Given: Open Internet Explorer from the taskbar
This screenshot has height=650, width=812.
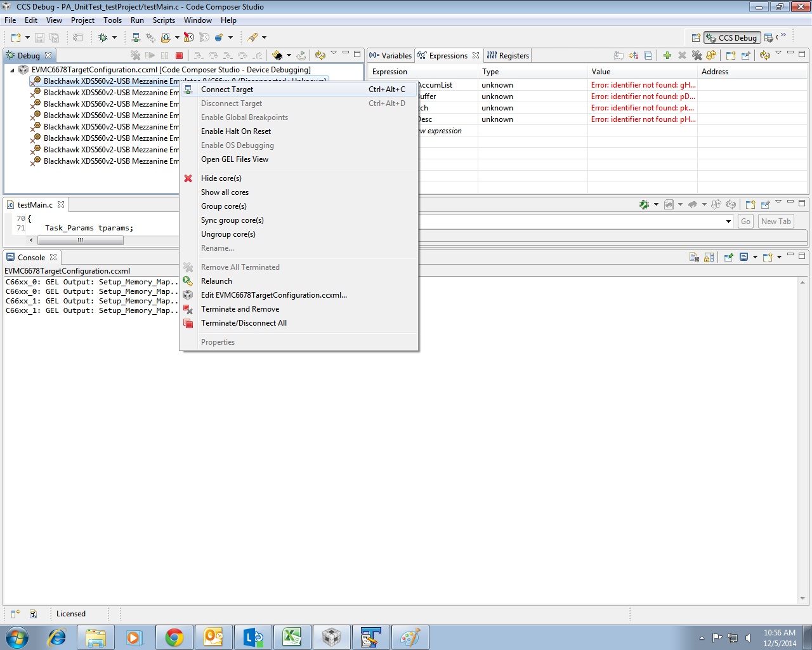Looking at the screenshot, I should click(x=57, y=637).
